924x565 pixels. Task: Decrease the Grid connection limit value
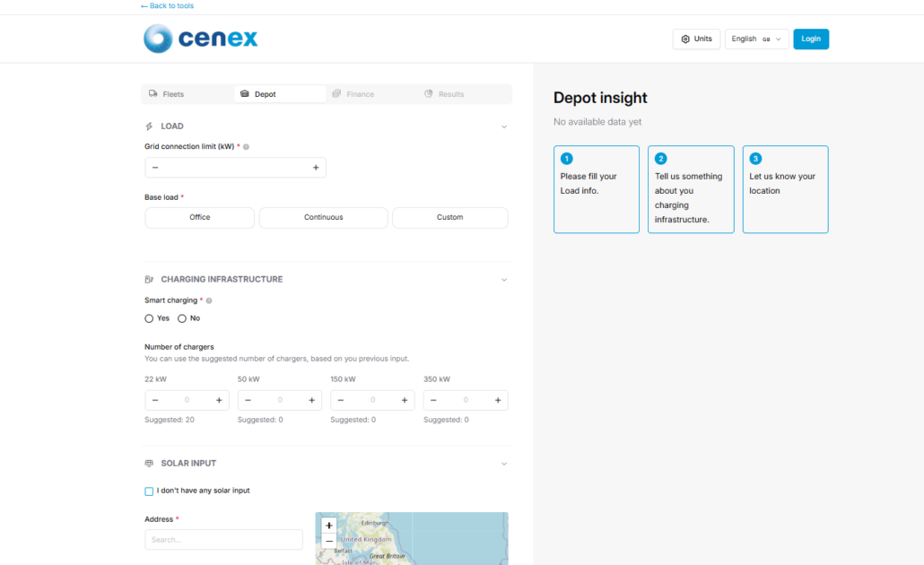155,168
